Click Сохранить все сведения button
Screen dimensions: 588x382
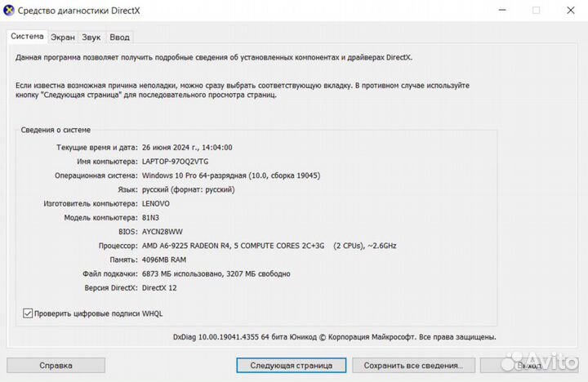click(414, 366)
